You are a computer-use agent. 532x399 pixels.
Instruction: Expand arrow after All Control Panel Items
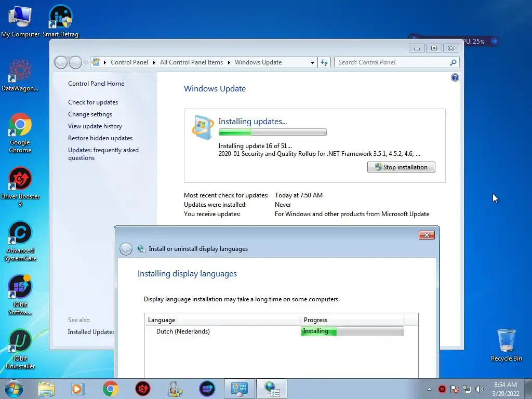(229, 62)
